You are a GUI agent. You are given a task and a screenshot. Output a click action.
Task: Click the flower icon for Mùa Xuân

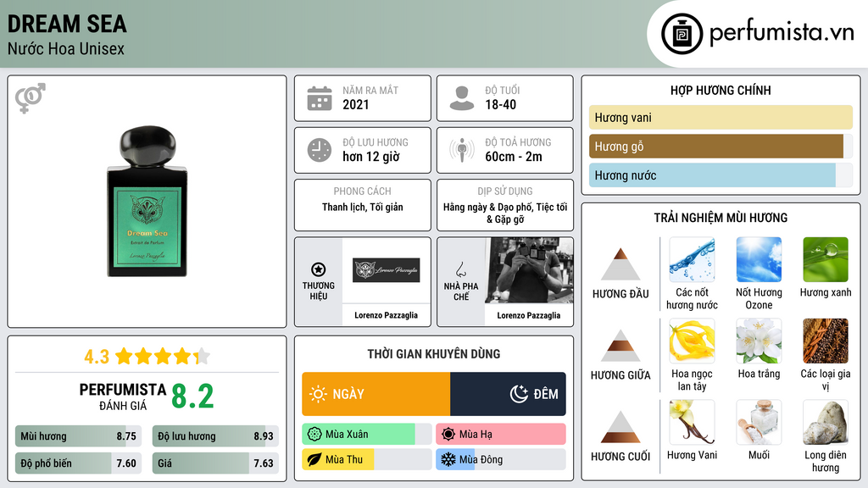(314, 435)
